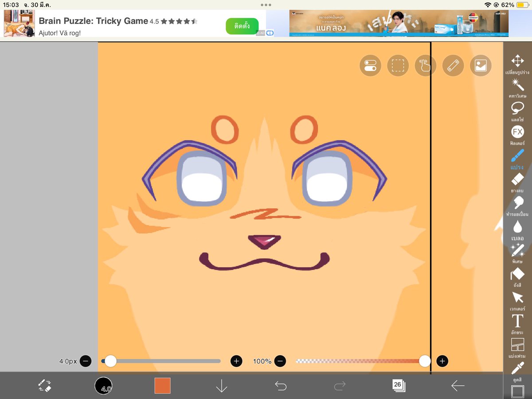
Task: Increase brush thickness with plus button
Action: [236, 361]
